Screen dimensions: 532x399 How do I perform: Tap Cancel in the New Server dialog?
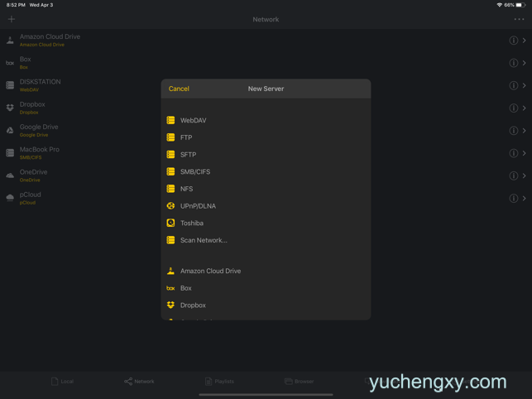[x=179, y=89]
